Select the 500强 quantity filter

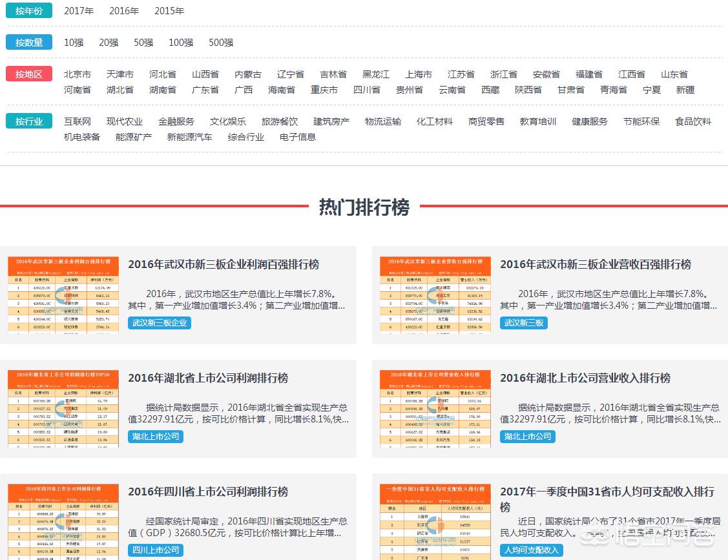point(220,42)
